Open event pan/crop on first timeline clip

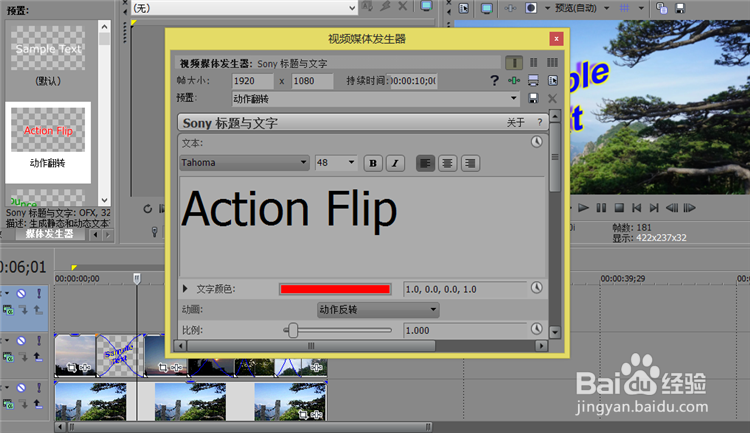click(x=72, y=367)
